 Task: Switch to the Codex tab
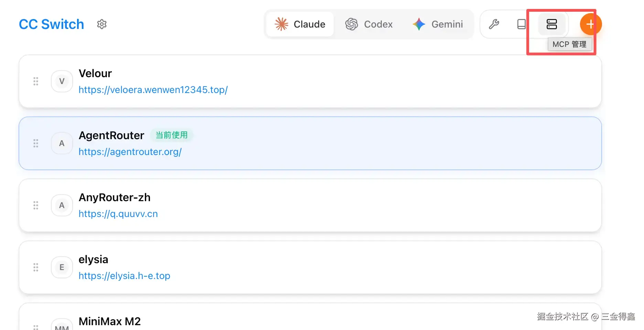[369, 24]
